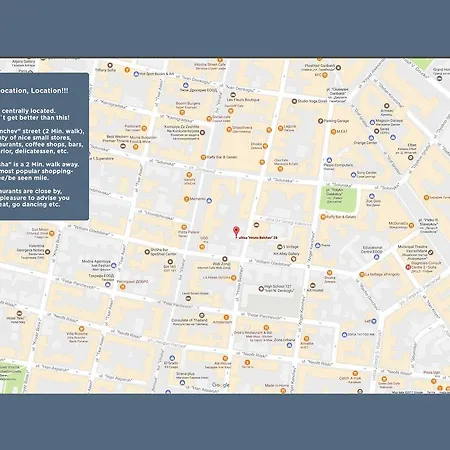
Task: Click the Orbe's Restaurant & Bar icon
Action: 266,328
